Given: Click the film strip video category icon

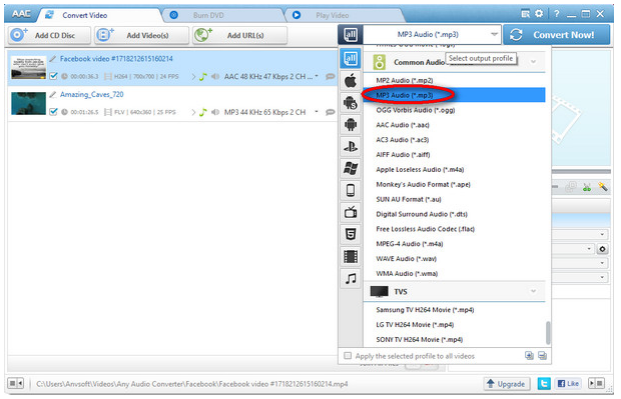Looking at the screenshot, I should [351, 256].
